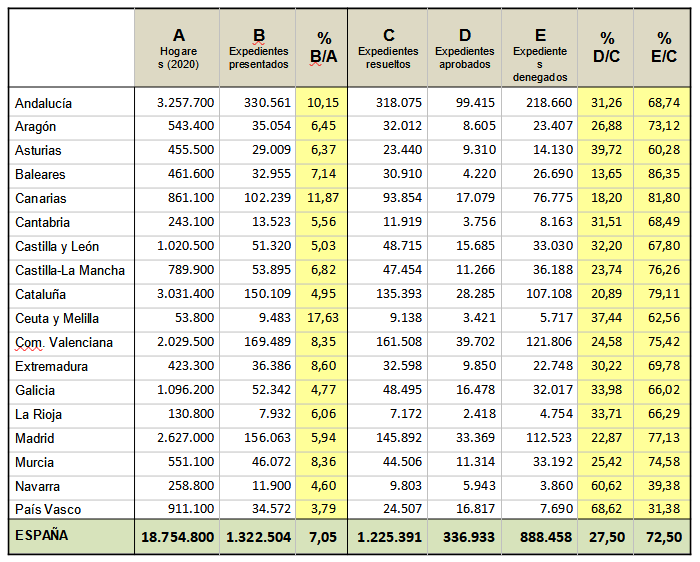This screenshot has height=562, width=700.
Task: Click Extremadura approved value 9.850
Action: click(x=479, y=366)
